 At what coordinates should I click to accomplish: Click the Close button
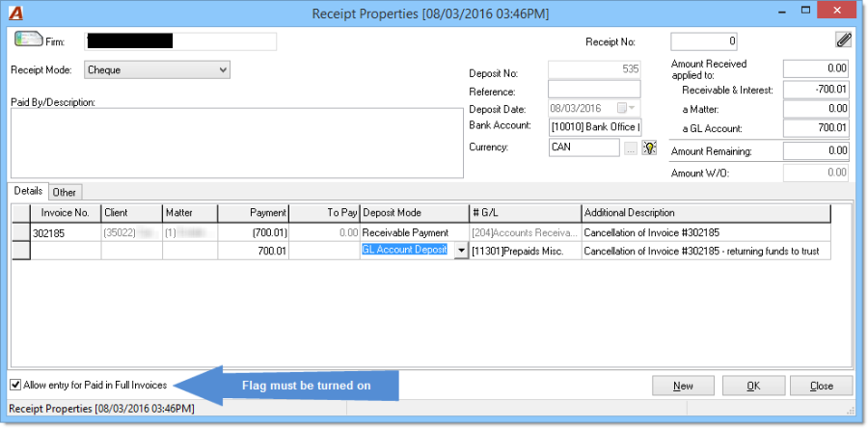(821, 386)
